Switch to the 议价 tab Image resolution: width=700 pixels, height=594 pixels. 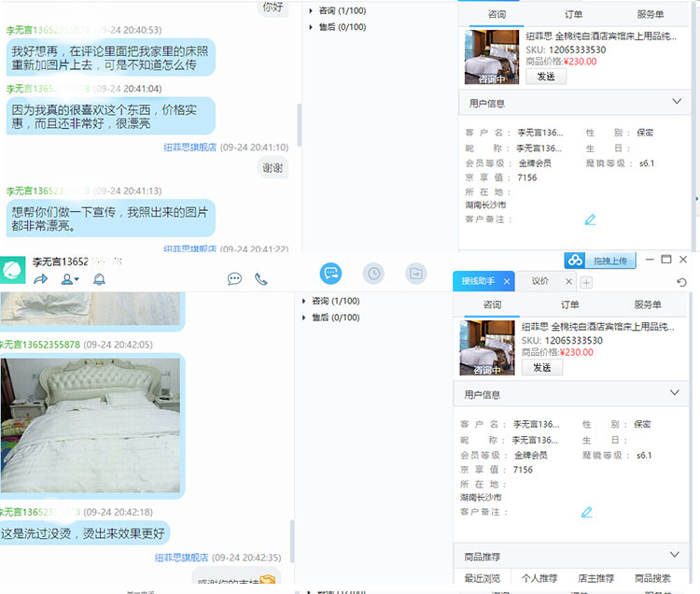[540, 281]
